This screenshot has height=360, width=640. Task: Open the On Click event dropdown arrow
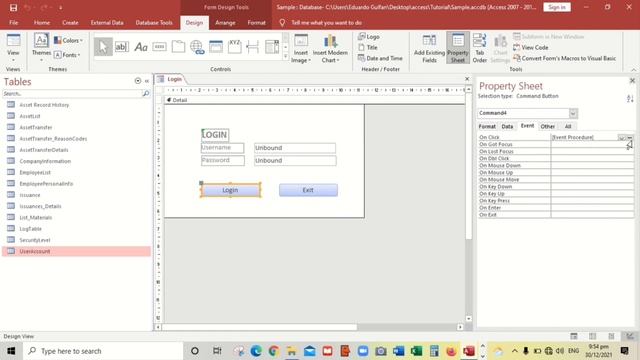click(622, 138)
